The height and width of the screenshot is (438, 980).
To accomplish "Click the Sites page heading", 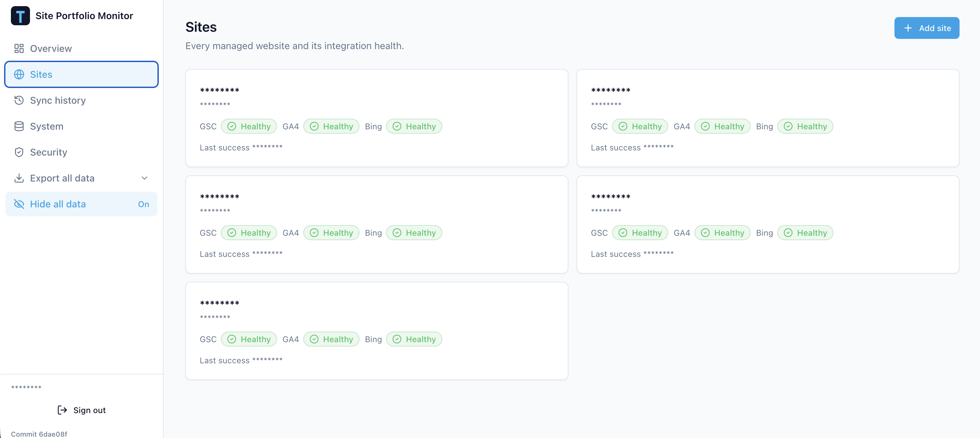I will click(x=201, y=27).
